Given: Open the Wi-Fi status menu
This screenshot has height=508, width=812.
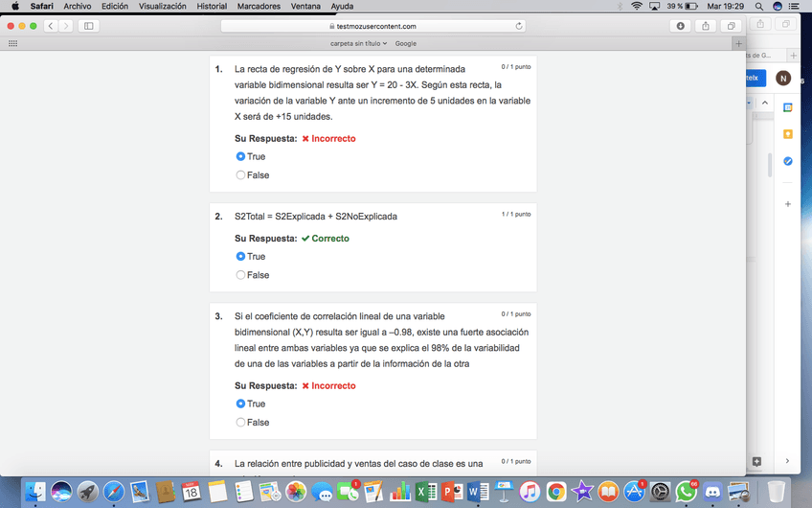Looking at the screenshot, I should (637, 6).
